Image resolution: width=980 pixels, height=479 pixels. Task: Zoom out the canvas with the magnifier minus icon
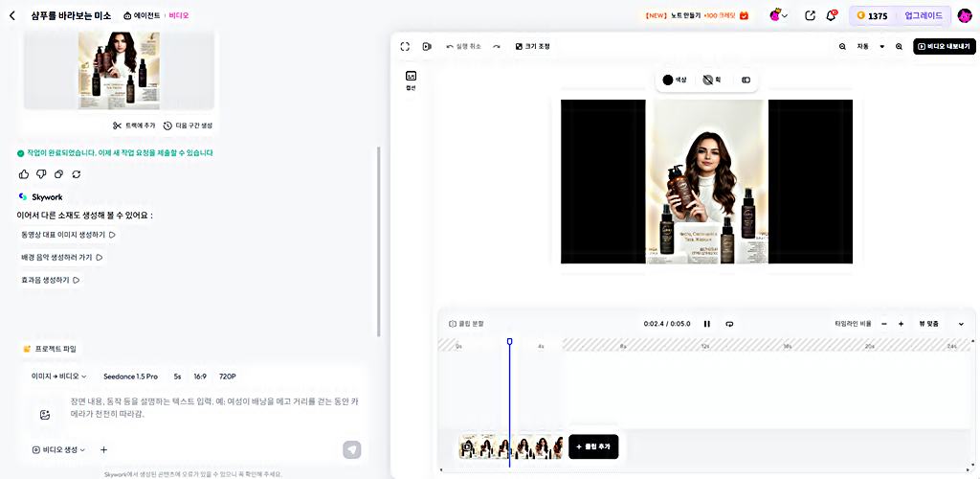coord(842,46)
